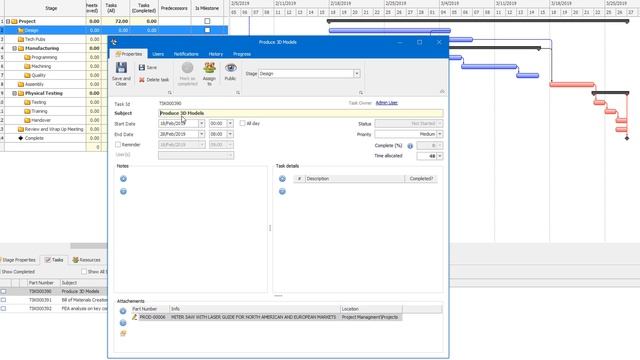The width and height of the screenshot is (640, 360).
Task: Switch to the Users tab
Action: coord(158,54)
